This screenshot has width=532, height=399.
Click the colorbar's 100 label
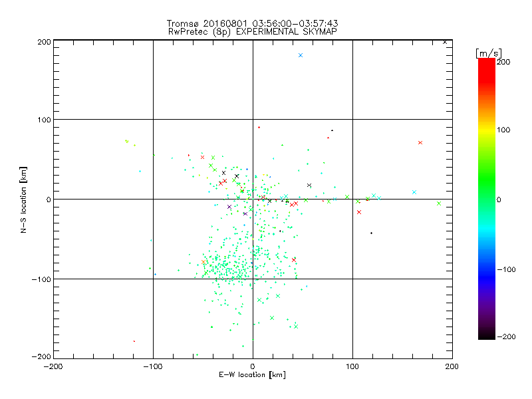pyautogui.click(x=503, y=130)
